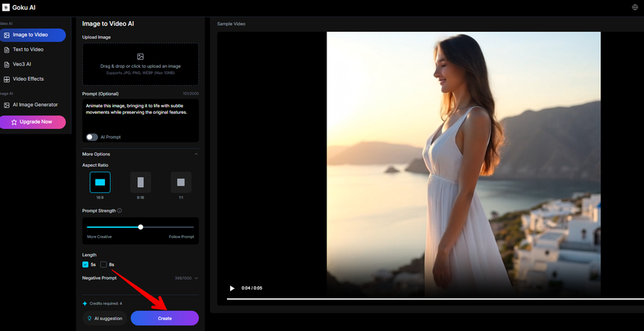
Task: Click the 'Sample Video' label
Action: pos(232,24)
